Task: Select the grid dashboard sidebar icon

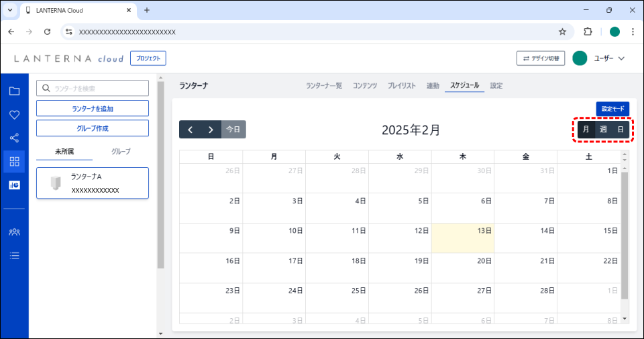Action: [x=14, y=161]
